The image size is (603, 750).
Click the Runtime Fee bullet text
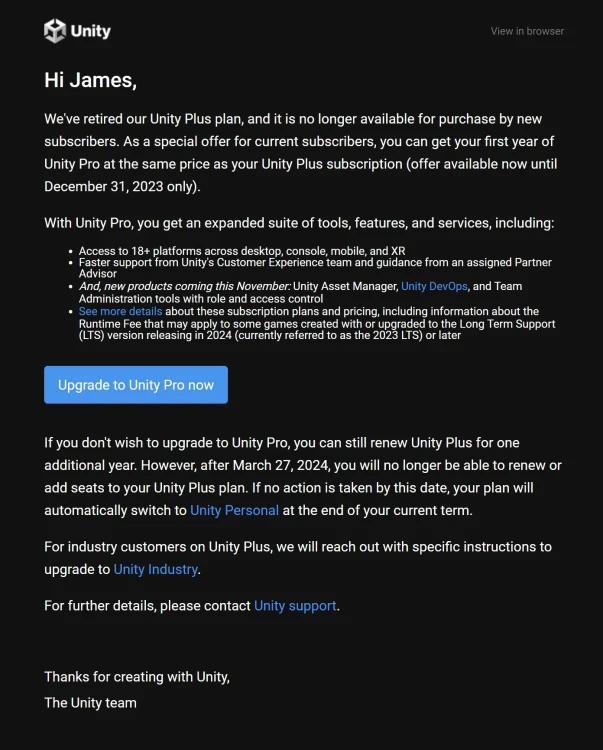(x=317, y=323)
